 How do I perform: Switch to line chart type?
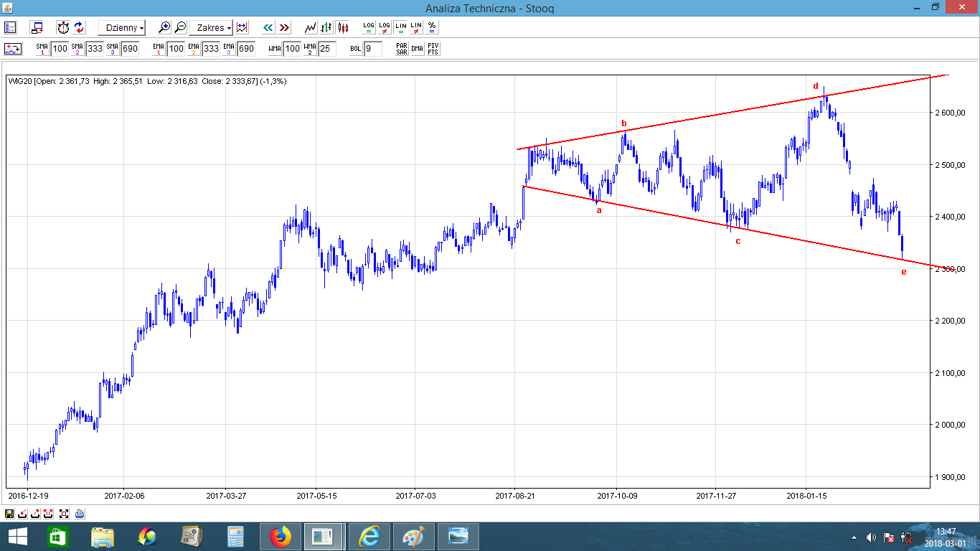pos(310,27)
